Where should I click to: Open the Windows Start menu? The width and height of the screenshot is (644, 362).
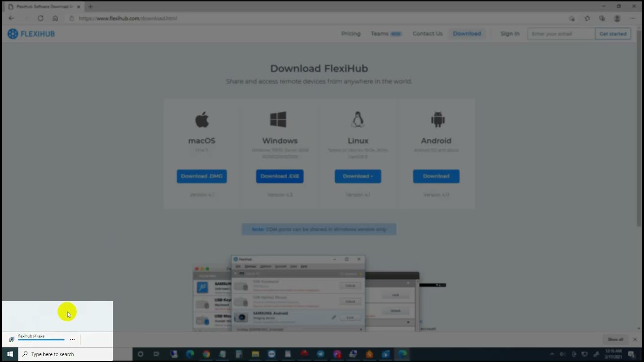pyautogui.click(x=10, y=354)
